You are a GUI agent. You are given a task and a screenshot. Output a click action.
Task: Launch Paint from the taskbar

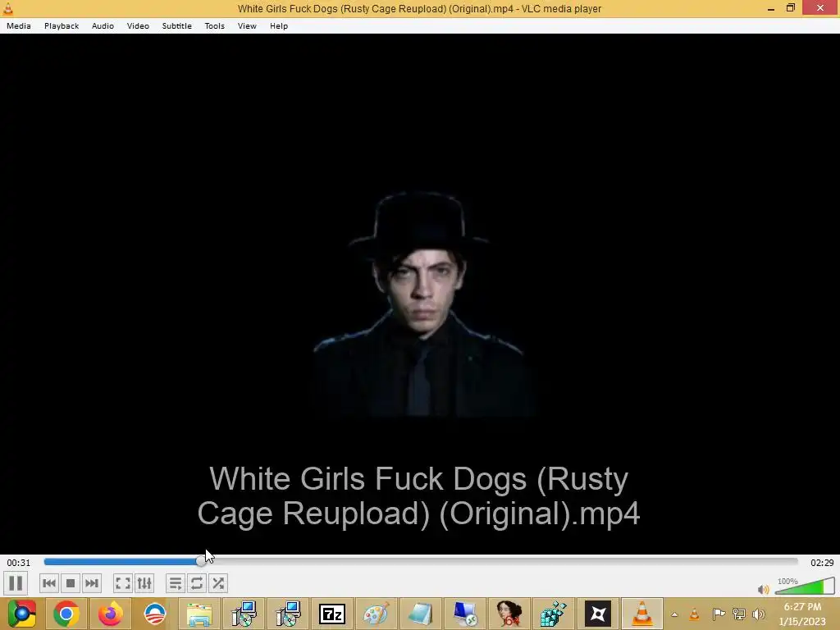[376, 614]
